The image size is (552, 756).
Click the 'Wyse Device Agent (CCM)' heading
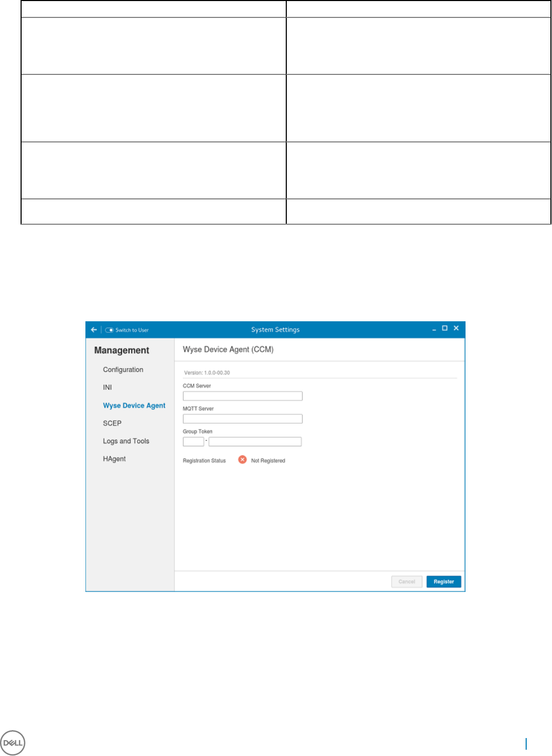point(228,349)
